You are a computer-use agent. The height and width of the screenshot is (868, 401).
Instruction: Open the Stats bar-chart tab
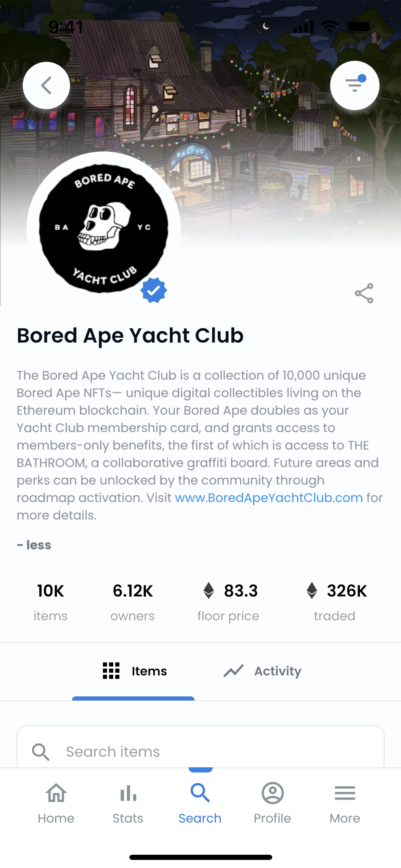tap(128, 803)
